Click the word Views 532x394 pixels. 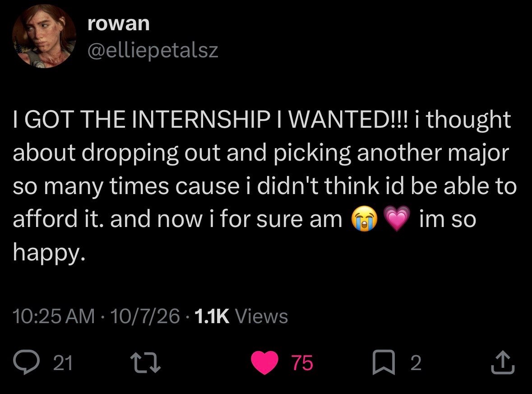click(x=262, y=316)
